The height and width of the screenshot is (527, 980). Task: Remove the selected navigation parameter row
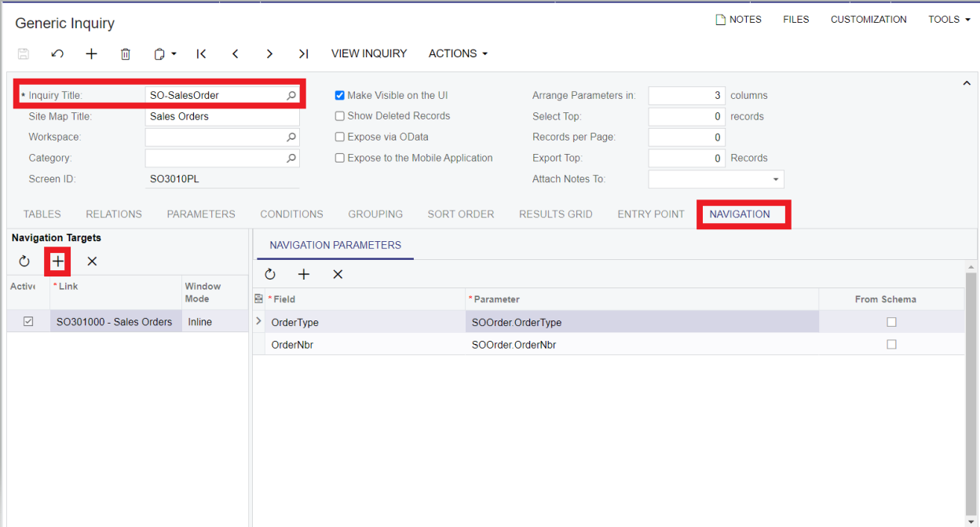click(338, 274)
